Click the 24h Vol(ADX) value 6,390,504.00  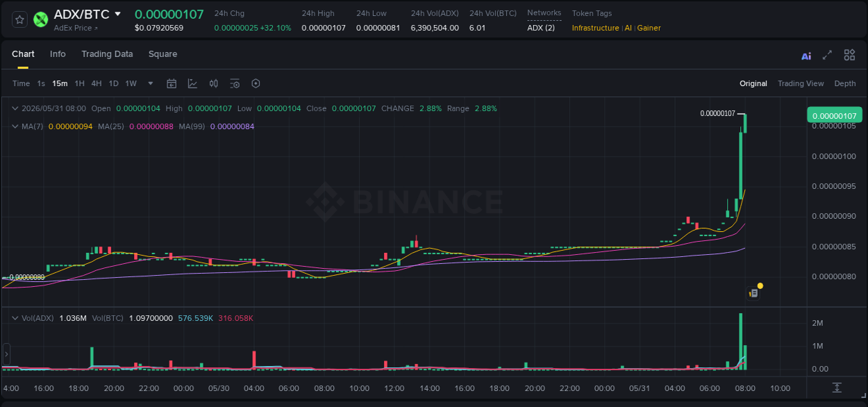(435, 28)
